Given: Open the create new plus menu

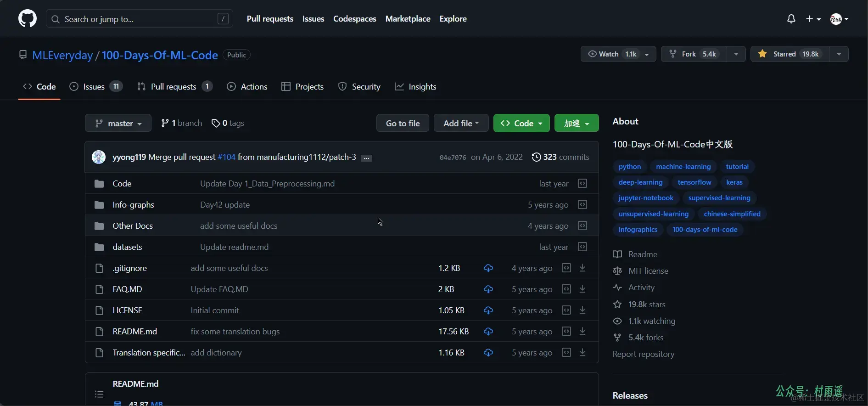Looking at the screenshot, I should point(813,19).
